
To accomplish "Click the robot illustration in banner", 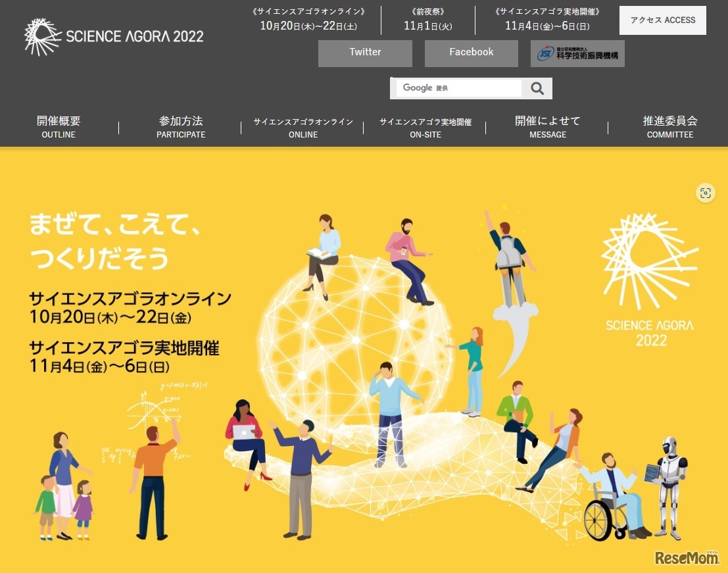I will coord(671,486).
